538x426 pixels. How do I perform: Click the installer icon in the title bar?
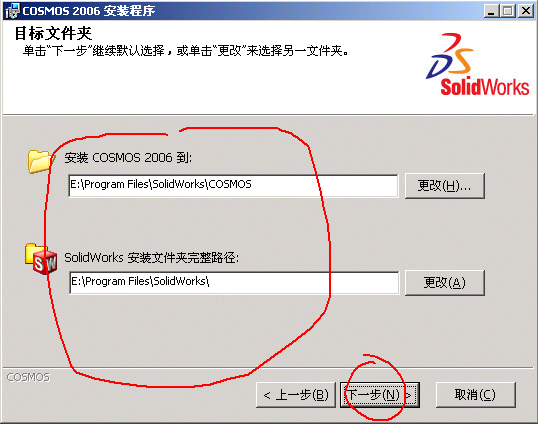tap(12, 11)
